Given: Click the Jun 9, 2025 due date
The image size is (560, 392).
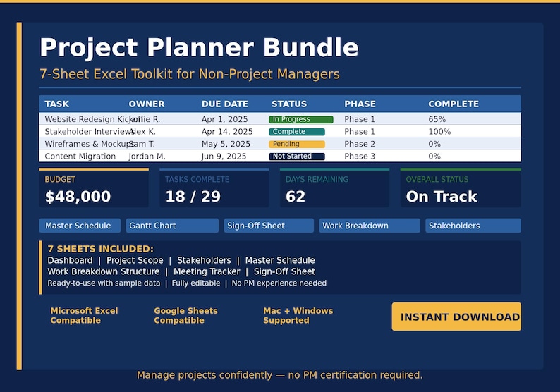Looking at the screenshot, I should pos(224,157).
